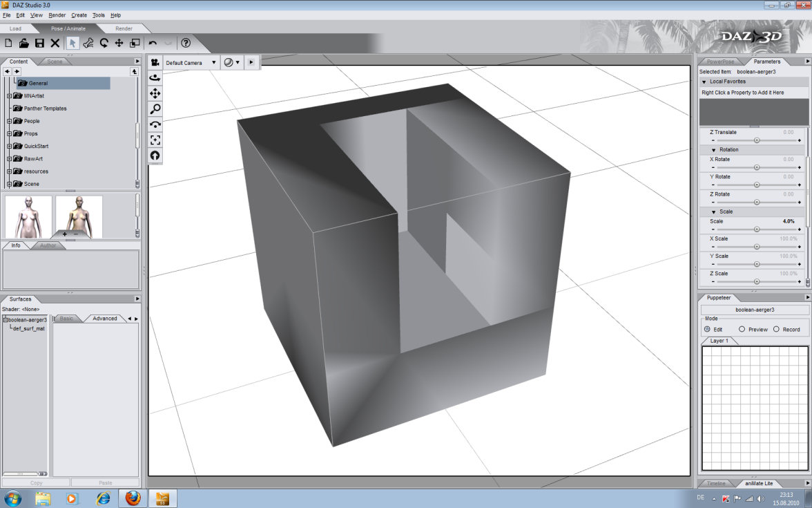The image size is (812, 508).
Task: Switch to the Render activity tab
Action: [124, 28]
